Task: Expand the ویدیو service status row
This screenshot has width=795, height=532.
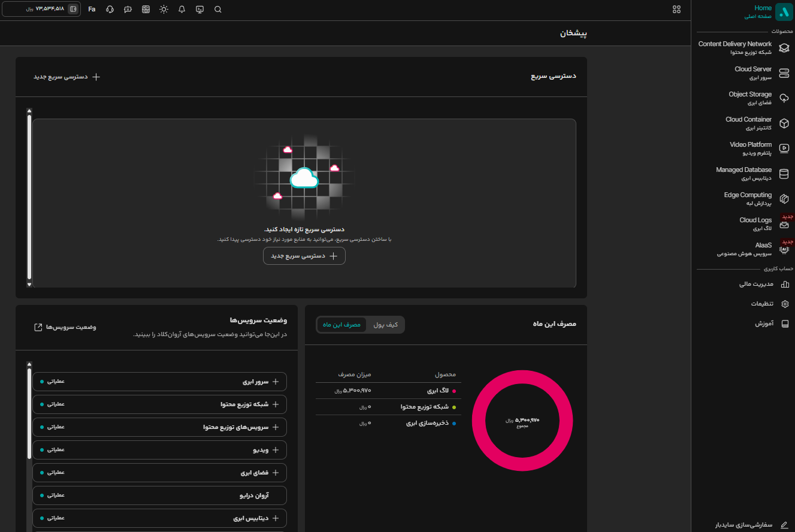Action: (159, 450)
